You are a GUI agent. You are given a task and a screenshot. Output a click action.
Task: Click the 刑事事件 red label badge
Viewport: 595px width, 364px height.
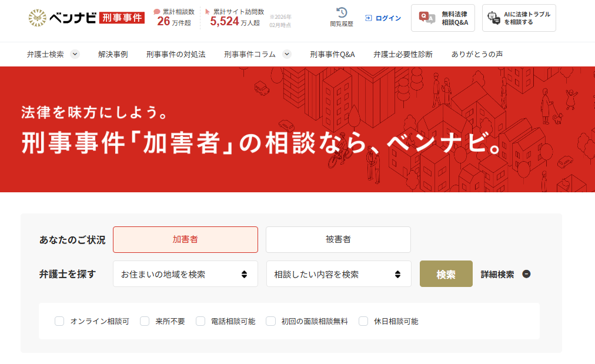[x=122, y=18]
